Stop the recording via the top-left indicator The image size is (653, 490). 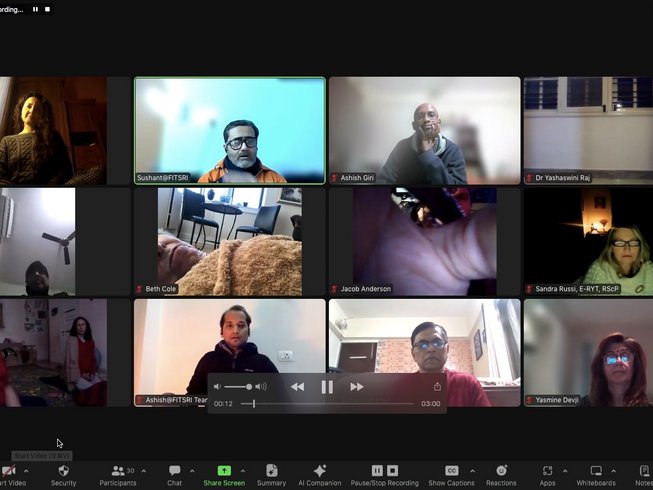point(47,9)
